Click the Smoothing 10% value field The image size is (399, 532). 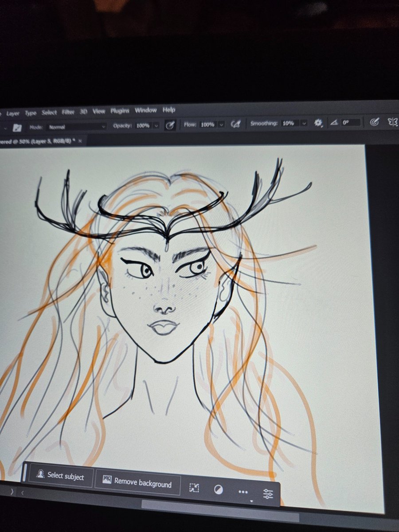[288, 123]
